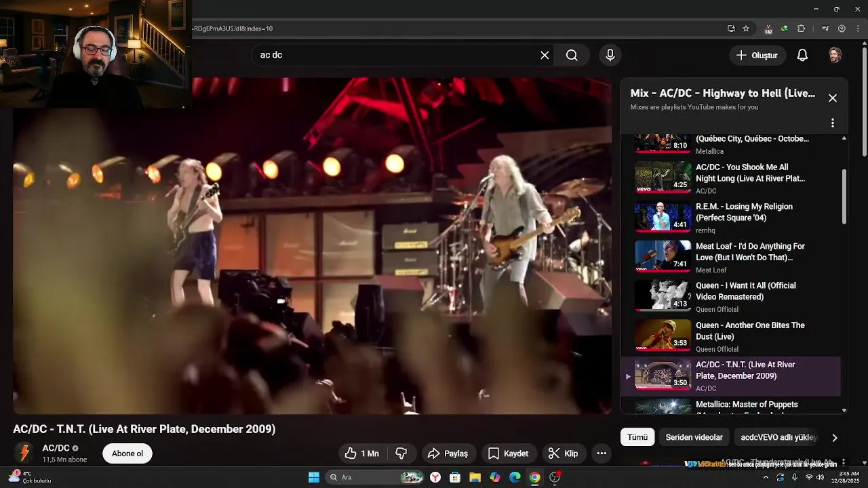Clear the 'ac dc' search text with X
868x488 pixels.
(x=545, y=56)
